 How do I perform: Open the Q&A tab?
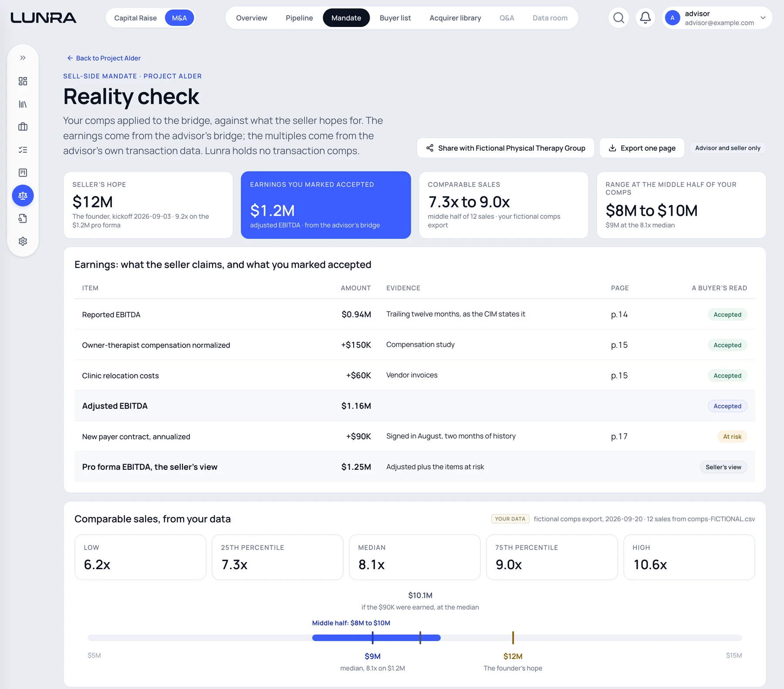[507, 18]
